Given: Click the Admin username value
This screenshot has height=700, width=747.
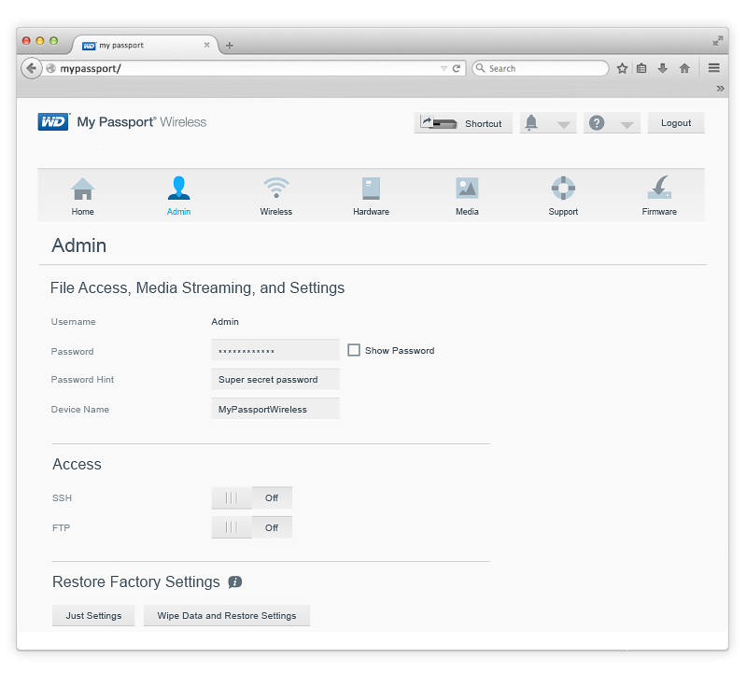Looking at the screenshot, I should click(x=225, y=322).
